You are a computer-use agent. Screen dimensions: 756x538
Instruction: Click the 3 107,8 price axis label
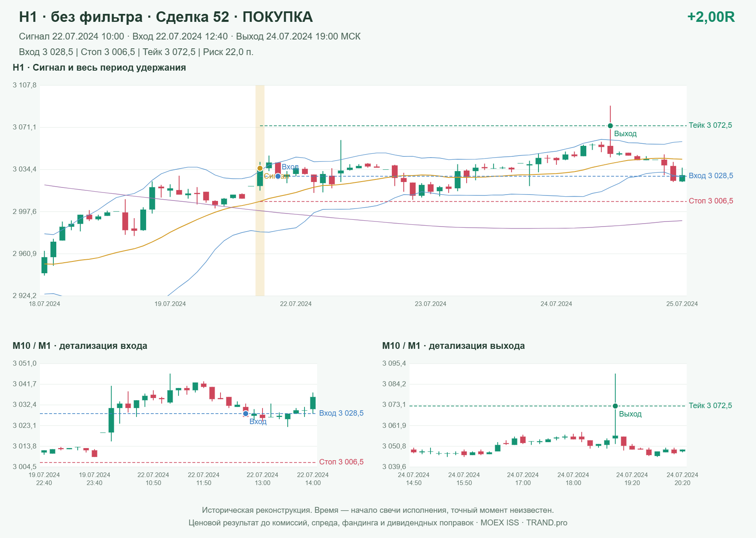(24, 85)
